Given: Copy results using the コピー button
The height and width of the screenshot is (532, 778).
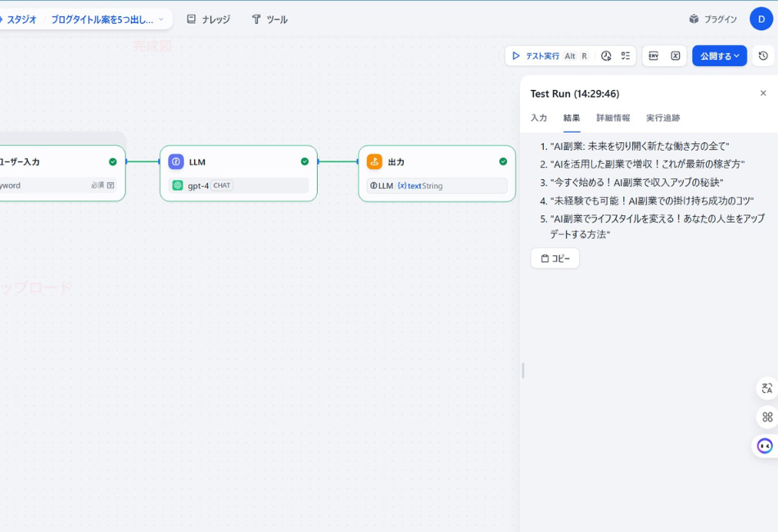Looking at the screenshot, I should 555,258.
